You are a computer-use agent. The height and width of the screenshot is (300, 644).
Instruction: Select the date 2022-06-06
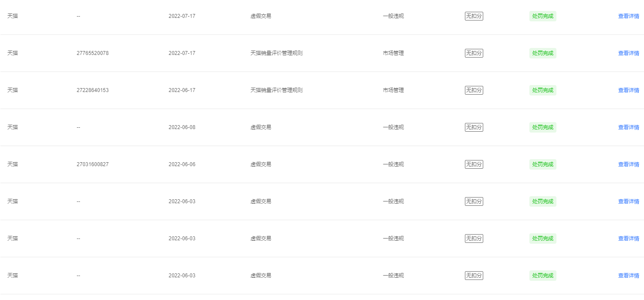(182, 164)
